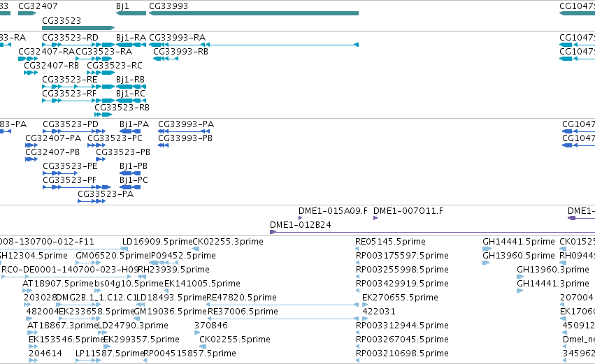Select the GH14441.5prime EST

[x=487, y=249]
